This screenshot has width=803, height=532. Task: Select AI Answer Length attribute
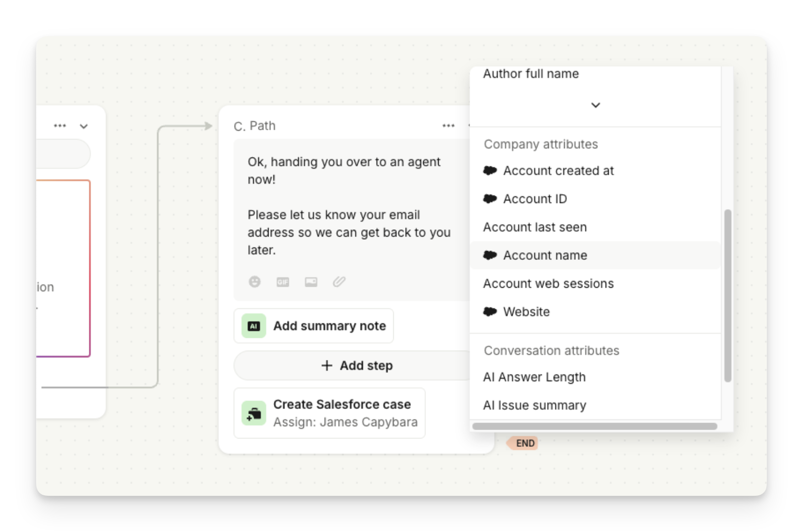click(x=534, y=377)
